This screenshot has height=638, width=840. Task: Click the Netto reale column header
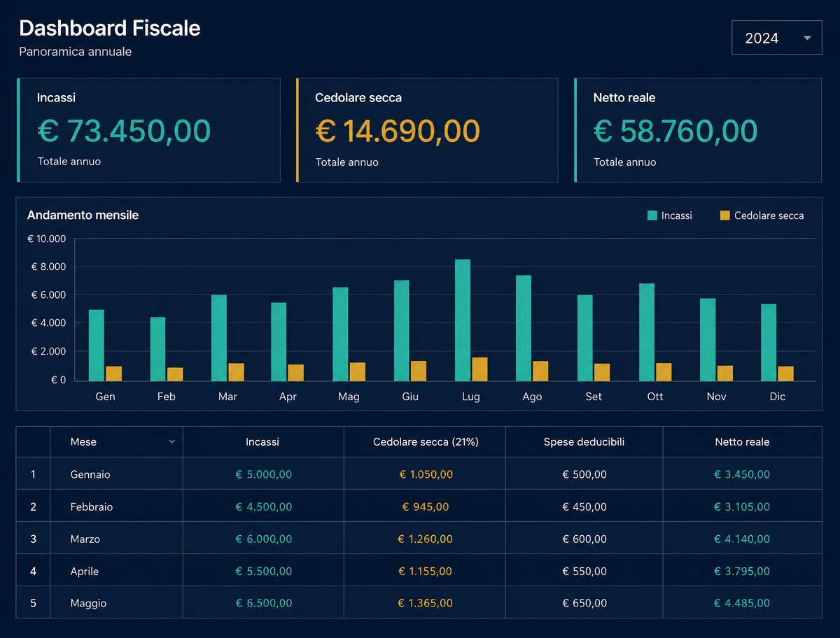coord(742,442)
